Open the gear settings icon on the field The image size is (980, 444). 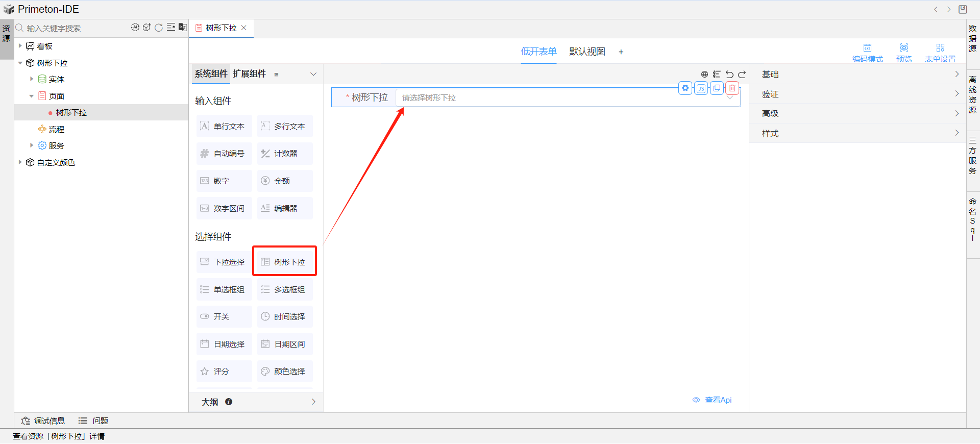coord(685,88)
